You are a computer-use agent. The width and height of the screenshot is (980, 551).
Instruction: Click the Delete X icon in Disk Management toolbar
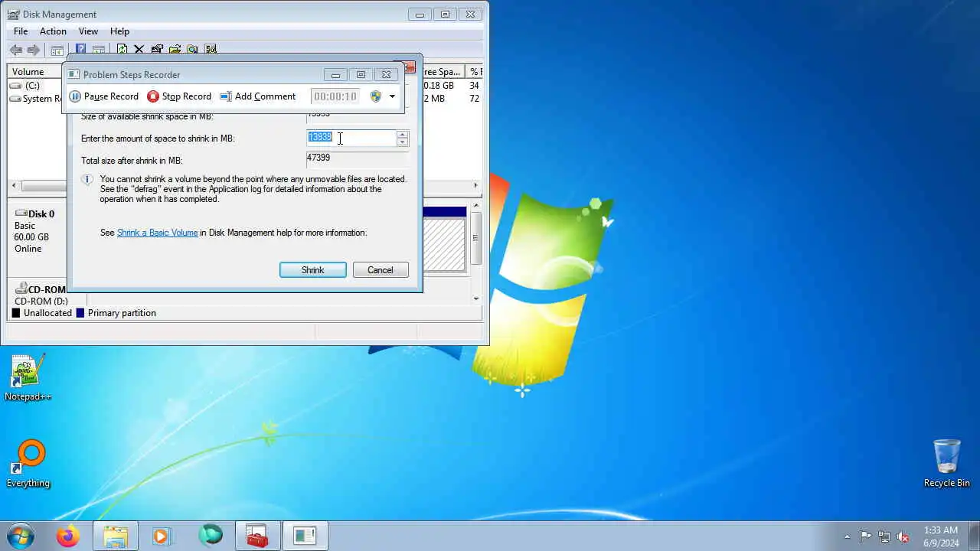coord(139,49)
